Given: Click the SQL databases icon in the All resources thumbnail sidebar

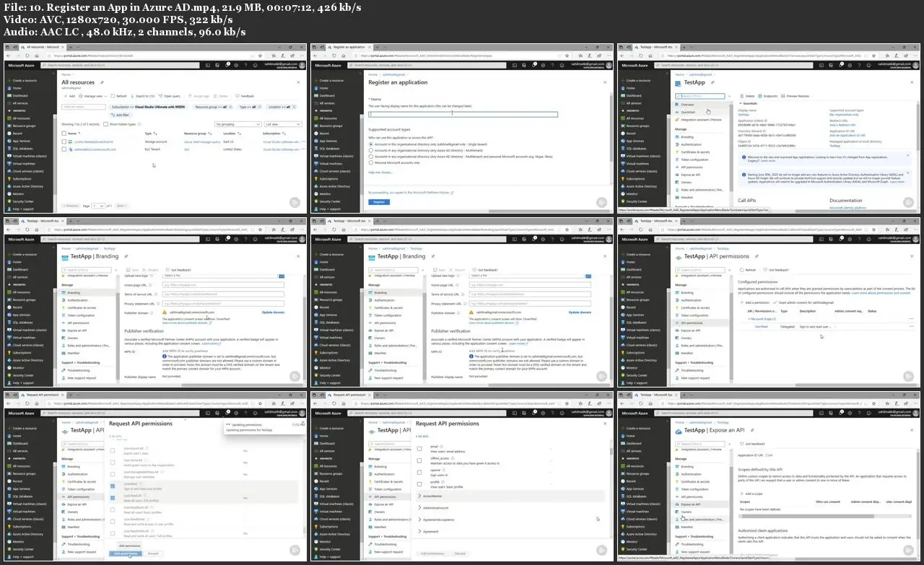Looking at the screenshot, I should point(9,149).
